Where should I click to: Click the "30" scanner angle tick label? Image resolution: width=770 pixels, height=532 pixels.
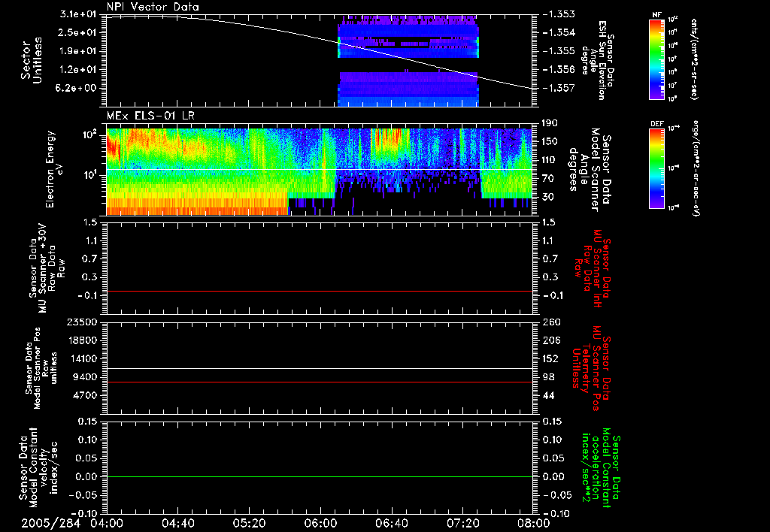pyautogui.click(x=548, y=197)
